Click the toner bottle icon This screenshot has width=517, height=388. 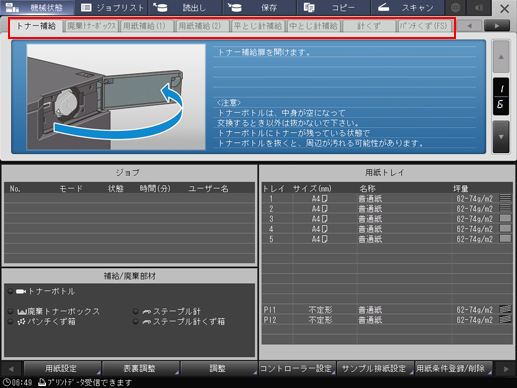click(x=21, y=292)
